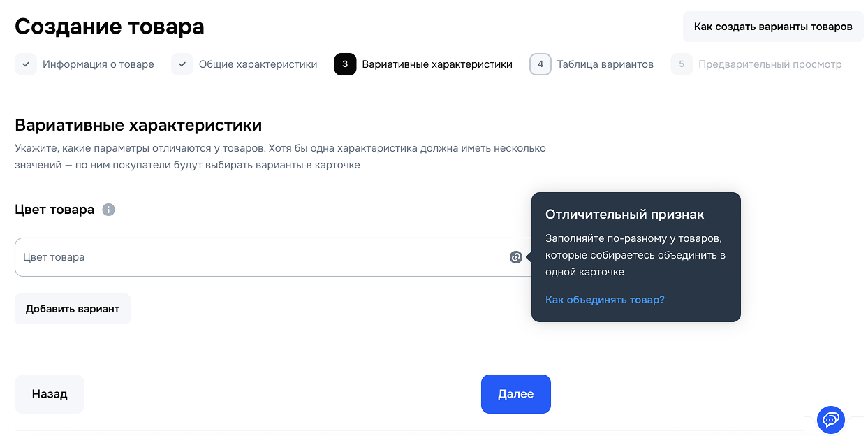Follow the Как объединять товар? link
Image resolution: width=868 pixels, height=436 pixels.
(605, 300)
